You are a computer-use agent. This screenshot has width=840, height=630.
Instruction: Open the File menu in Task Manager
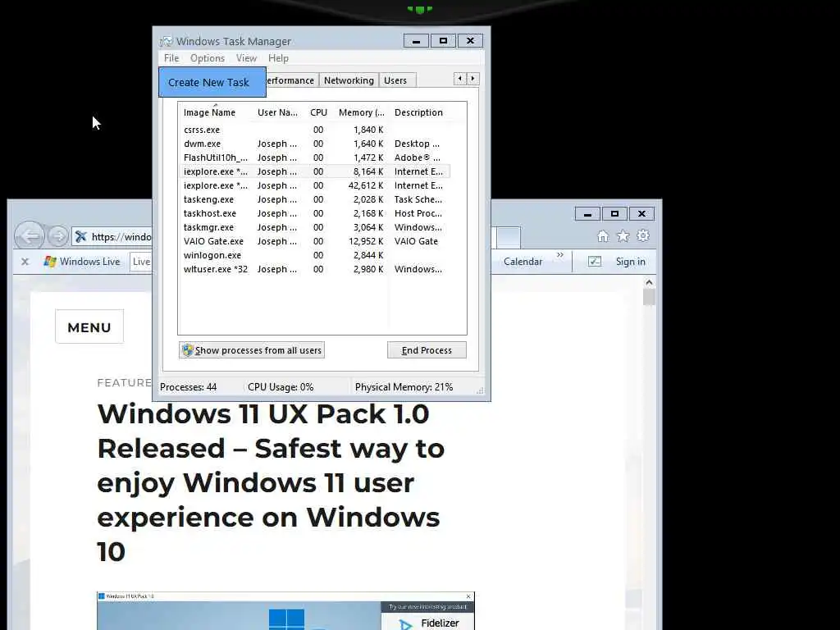pos(171,58)
